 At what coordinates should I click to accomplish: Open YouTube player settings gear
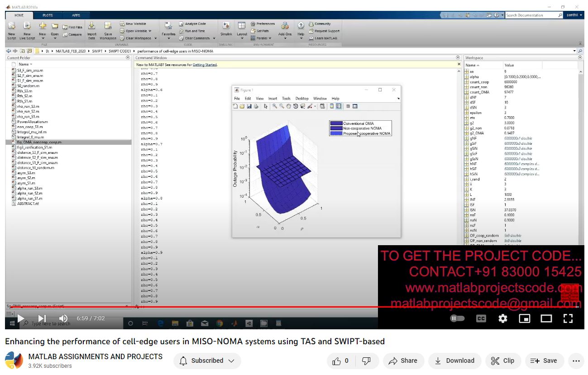pos(502,318)
